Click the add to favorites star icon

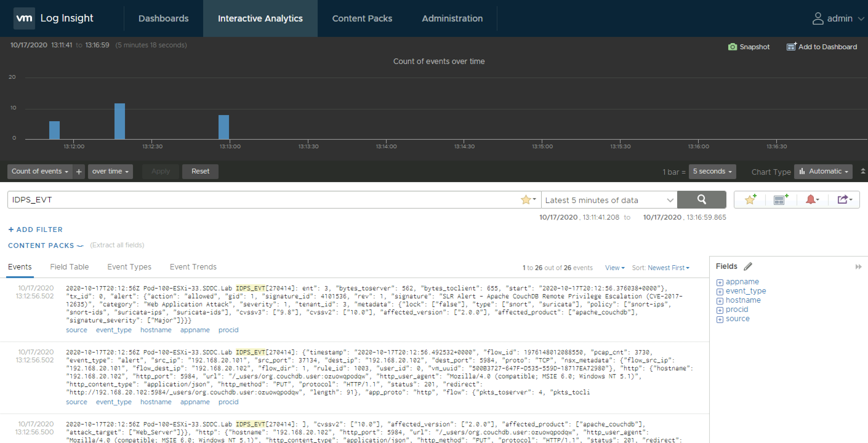(750, 199)
